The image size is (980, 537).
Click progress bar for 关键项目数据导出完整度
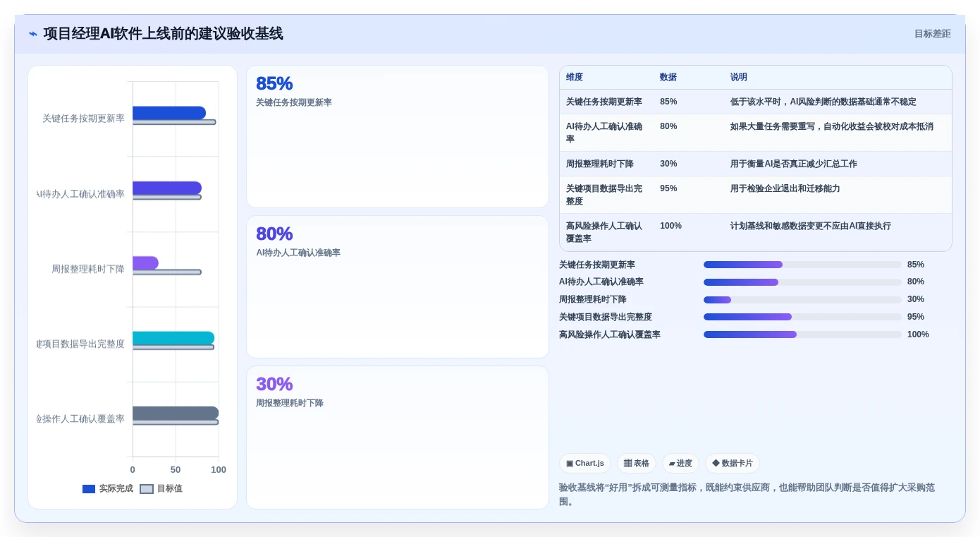point(802,317)
